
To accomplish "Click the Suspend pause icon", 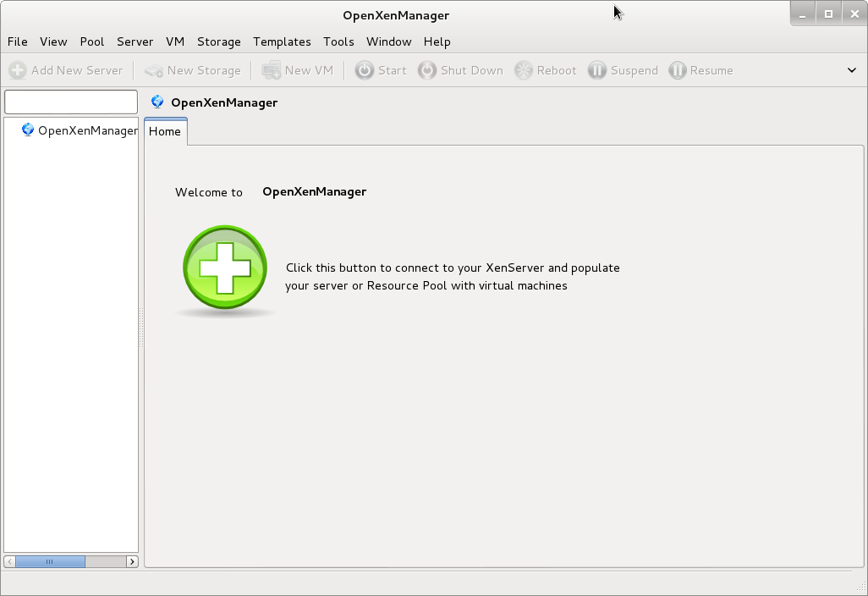I will click(x=597, y=70).
